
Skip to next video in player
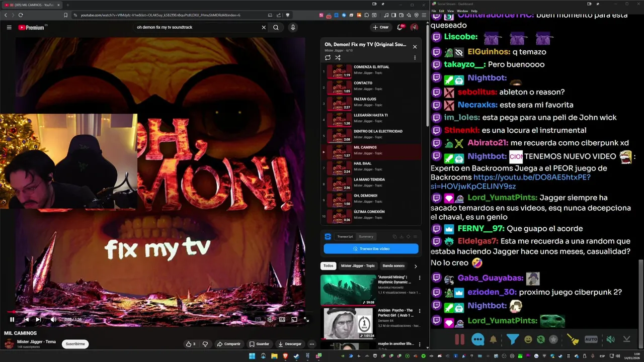tap(38, 319)
